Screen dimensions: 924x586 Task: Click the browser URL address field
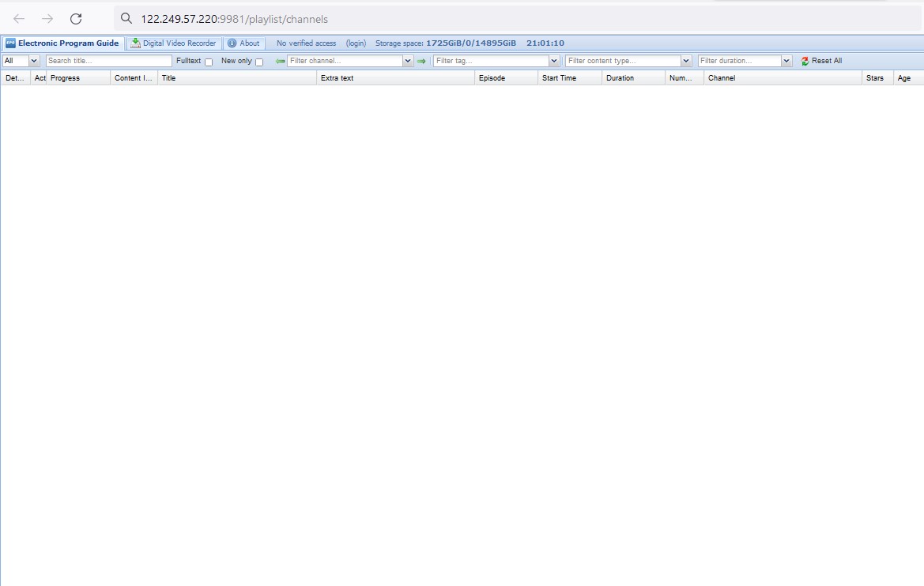point(519,19)
